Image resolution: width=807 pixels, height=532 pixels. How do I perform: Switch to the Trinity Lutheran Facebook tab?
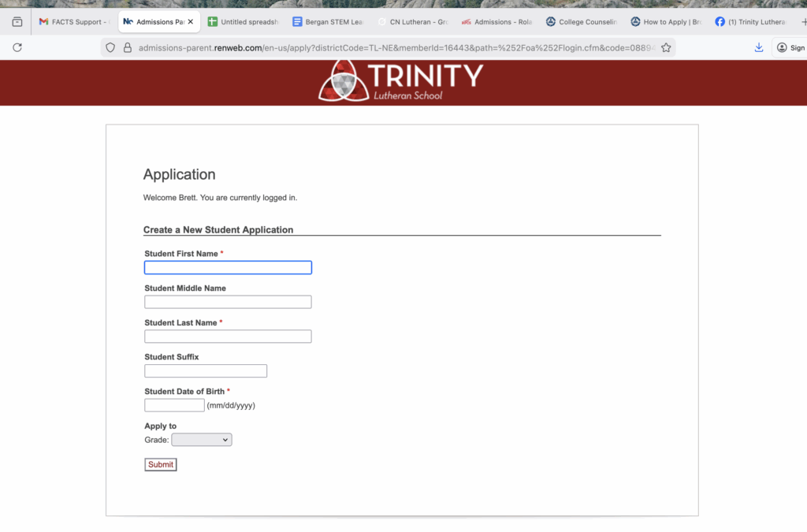point(751,22)
